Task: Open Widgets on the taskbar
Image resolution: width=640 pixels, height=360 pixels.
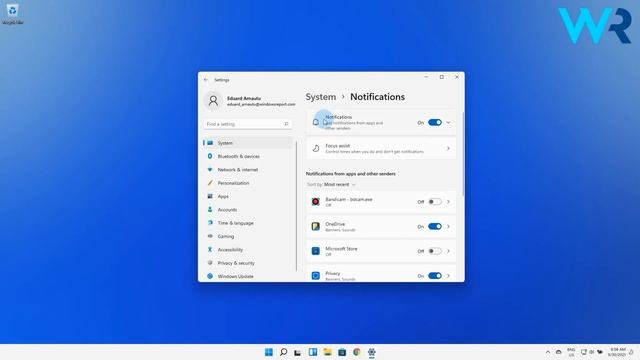Action: (313, 352)
